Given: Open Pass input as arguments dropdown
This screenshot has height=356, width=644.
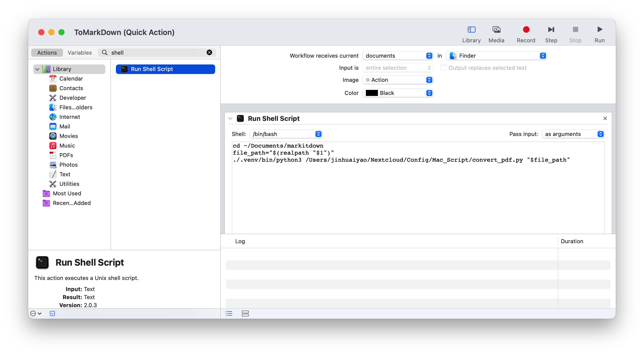Looking at the screenshot, I should [x=573, y=134].
